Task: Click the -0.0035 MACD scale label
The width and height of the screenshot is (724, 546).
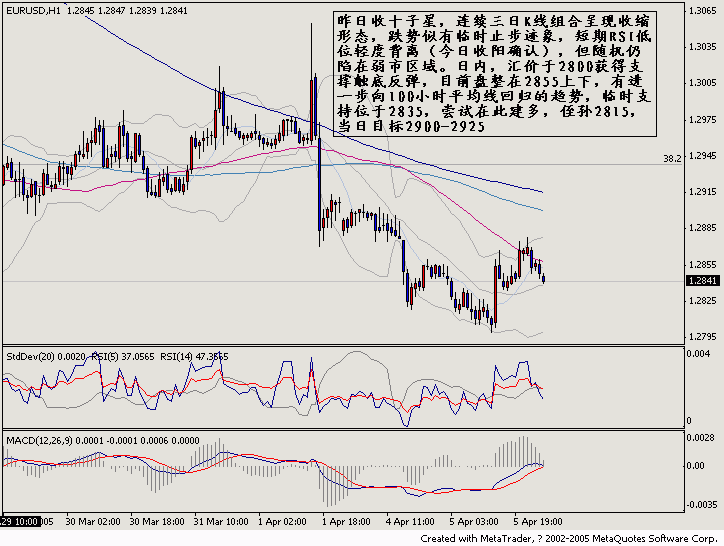Action: point(701,505)
